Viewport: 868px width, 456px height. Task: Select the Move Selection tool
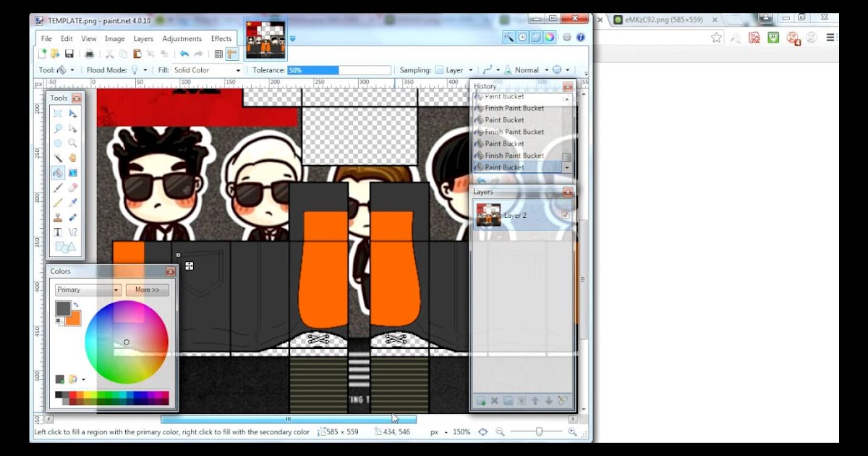(72, 128)
